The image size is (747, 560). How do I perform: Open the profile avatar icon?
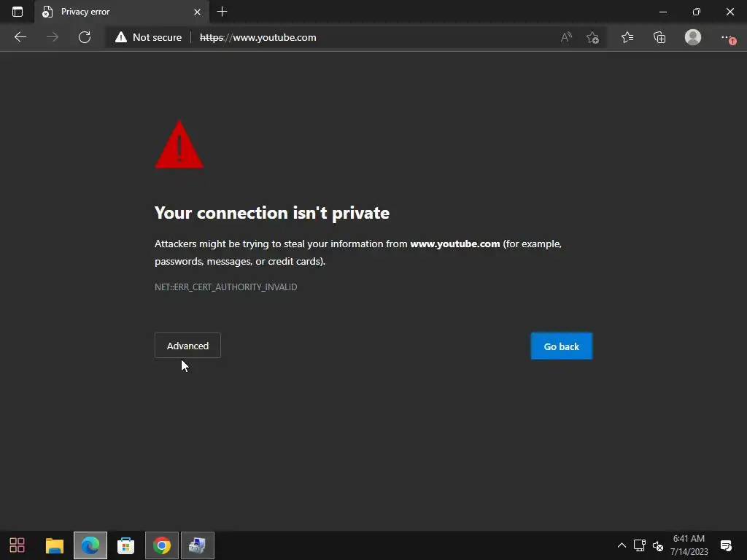(x=693, y=37)
